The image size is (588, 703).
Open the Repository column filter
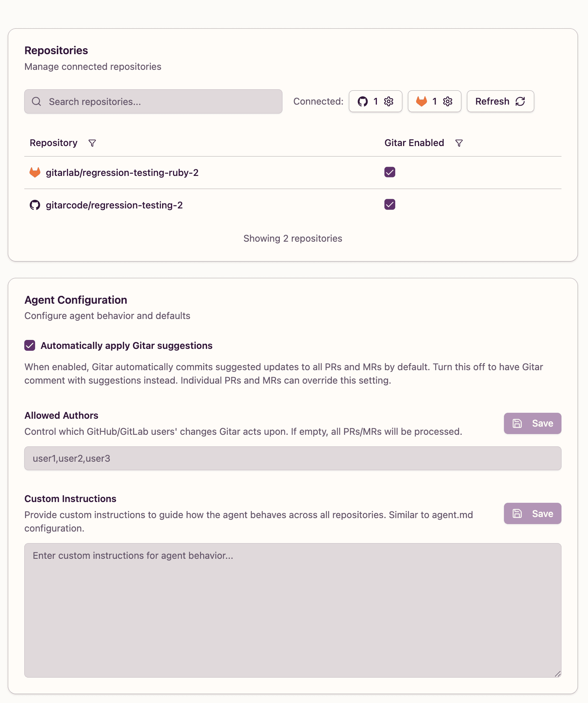[92, 143]
